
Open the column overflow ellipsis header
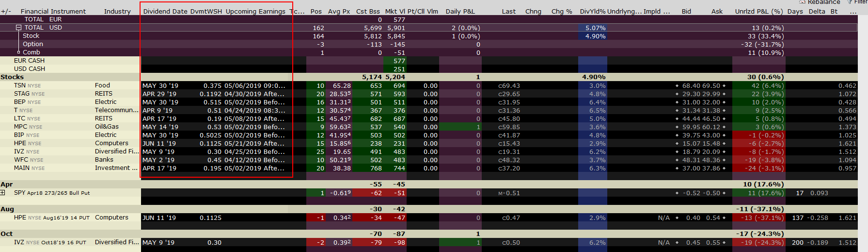(x=853, y=11)
